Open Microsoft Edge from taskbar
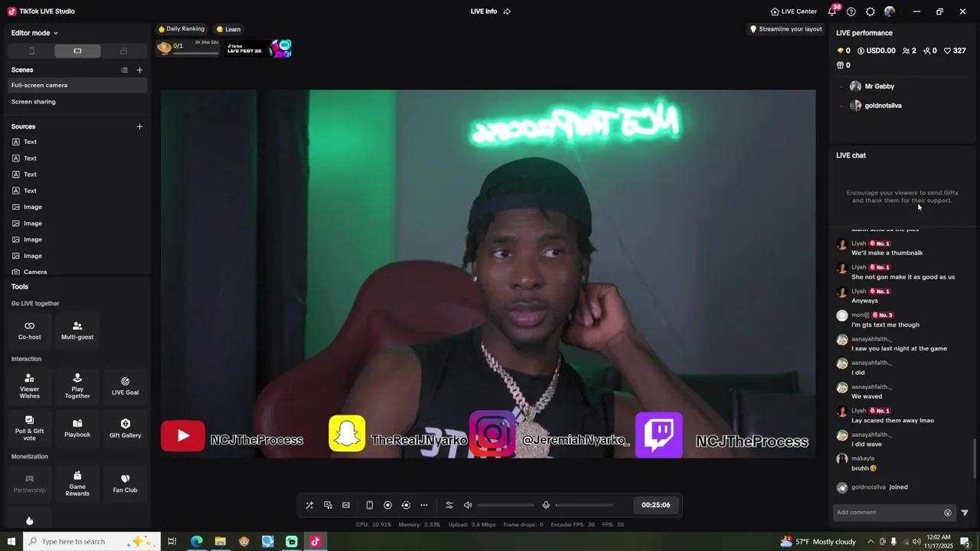 click(x=197, y=541)
